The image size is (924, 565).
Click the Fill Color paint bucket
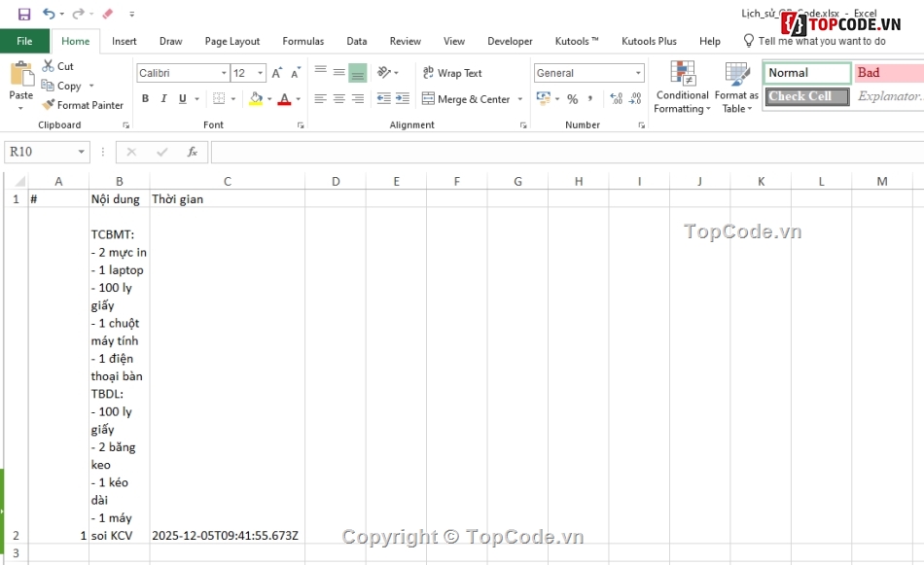click(256, 99)
